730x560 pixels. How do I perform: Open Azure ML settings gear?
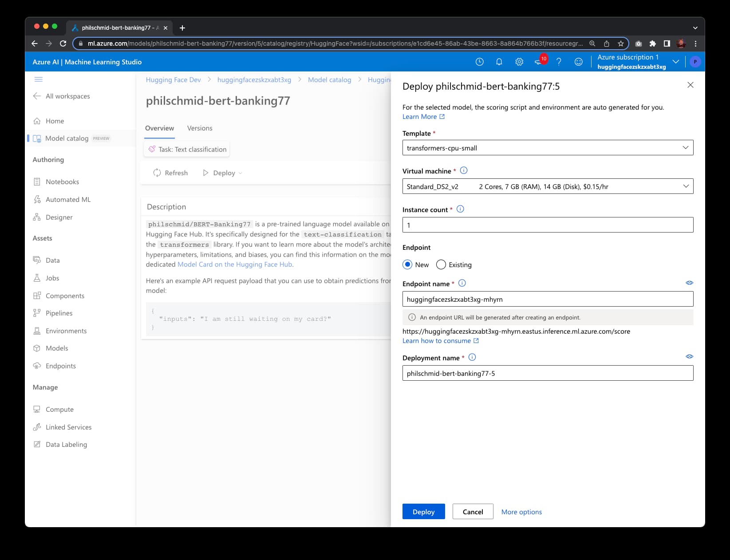point(519,62)
